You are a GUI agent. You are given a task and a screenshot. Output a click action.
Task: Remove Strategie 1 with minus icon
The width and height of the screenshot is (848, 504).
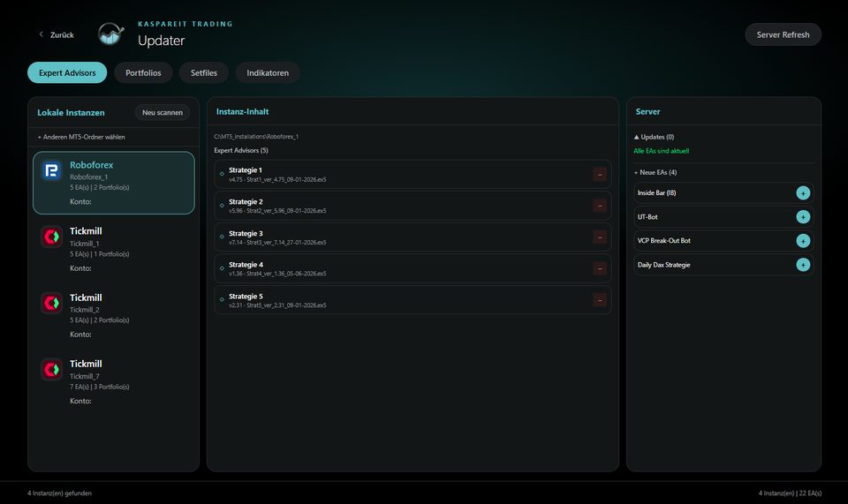(x=600, y=175)
